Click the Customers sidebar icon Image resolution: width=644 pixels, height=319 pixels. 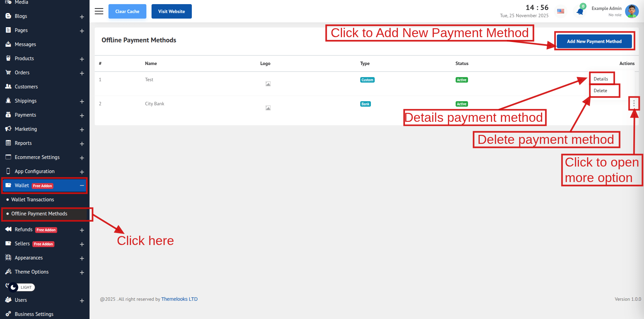[8, 87]
